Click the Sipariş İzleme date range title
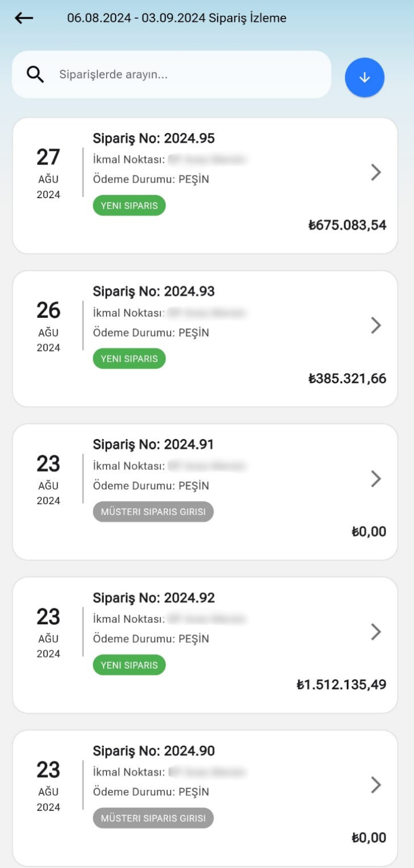Image resolution: width=414 pixels, height=868 pixels. (x=177, y=18)
